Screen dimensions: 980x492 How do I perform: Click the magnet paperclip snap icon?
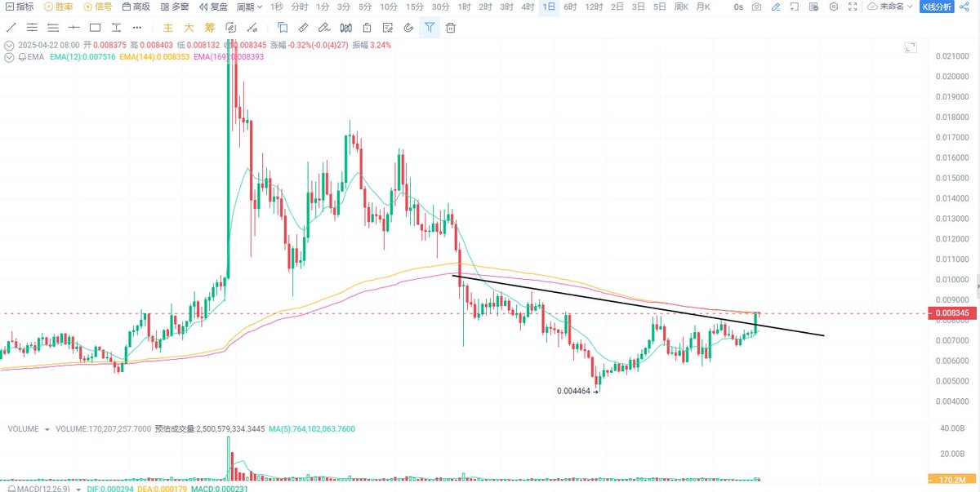408,28
